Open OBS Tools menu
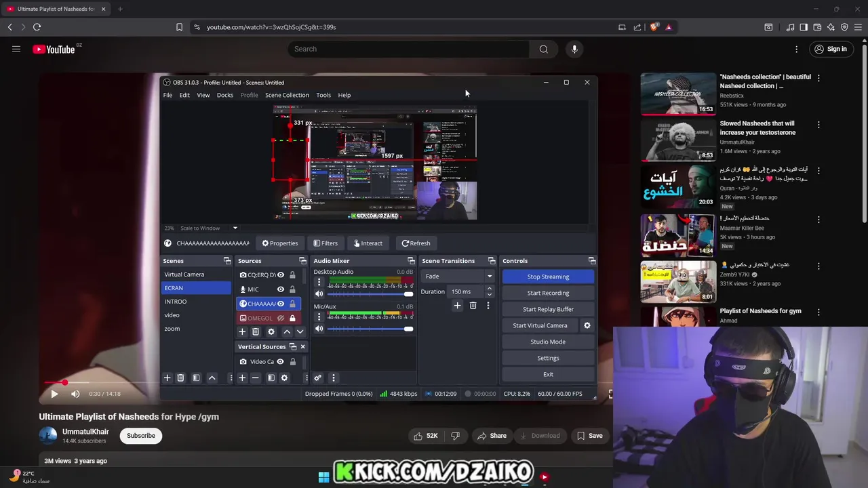Image resolution: width=868 pixels, height=488 pixels. 323,95
